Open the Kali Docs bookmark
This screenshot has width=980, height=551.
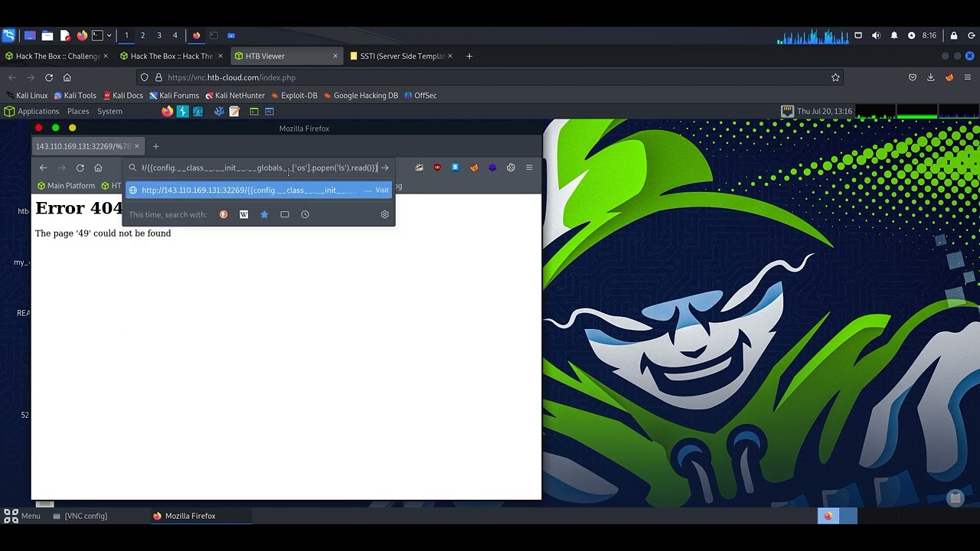(122, 96)
